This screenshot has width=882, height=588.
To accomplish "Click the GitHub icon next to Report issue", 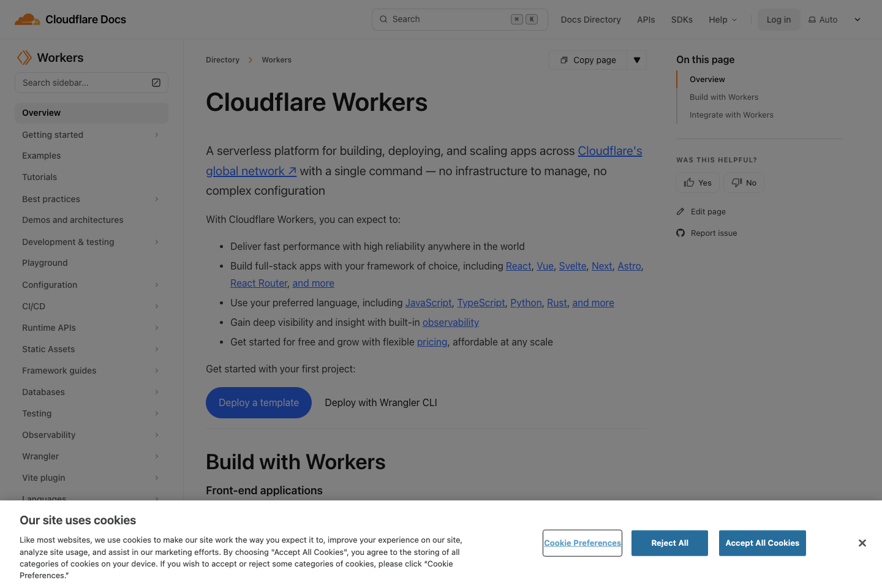I will pos(680,233).
